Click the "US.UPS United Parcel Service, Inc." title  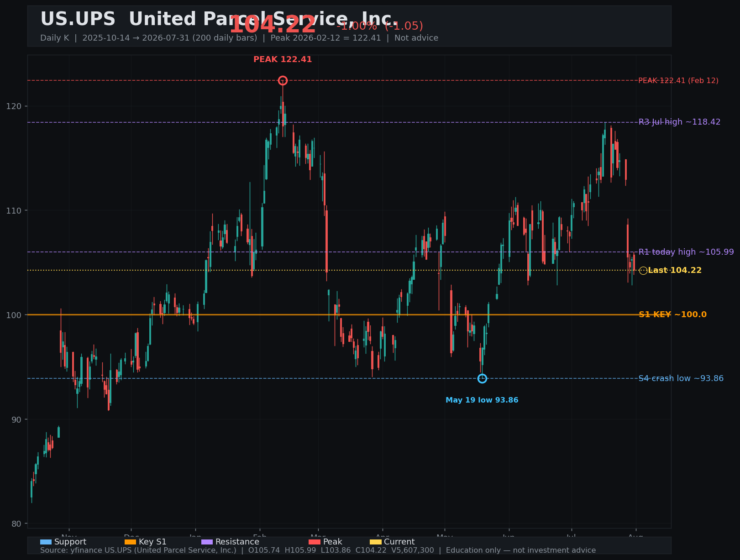tap(219, 19)
